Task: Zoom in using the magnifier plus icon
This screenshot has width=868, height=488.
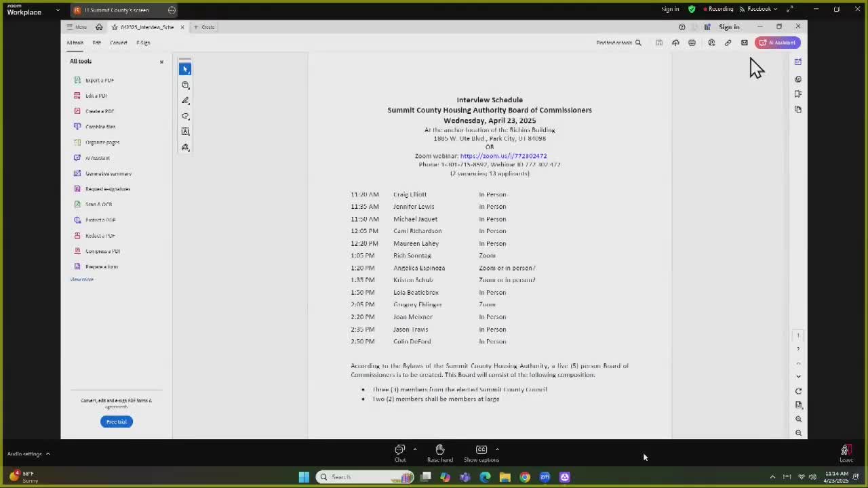Action: [x=798, y=419]
